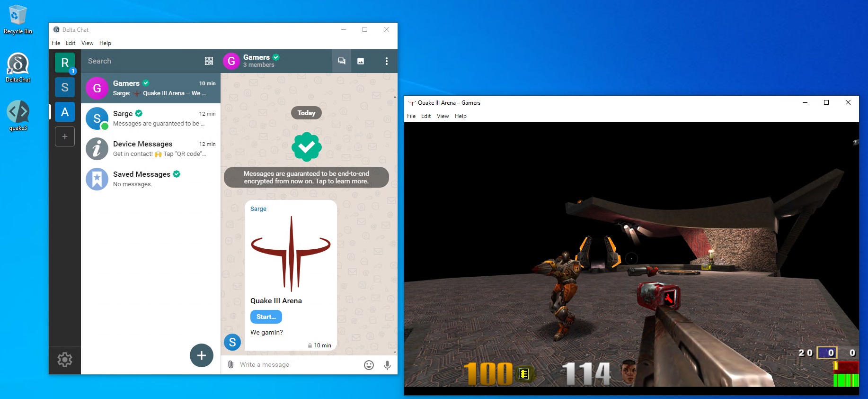Image resolution: width=868 pixels, height=399 pixels.
Task: Select Gamers chat in chat list
Action: (151, 88)
